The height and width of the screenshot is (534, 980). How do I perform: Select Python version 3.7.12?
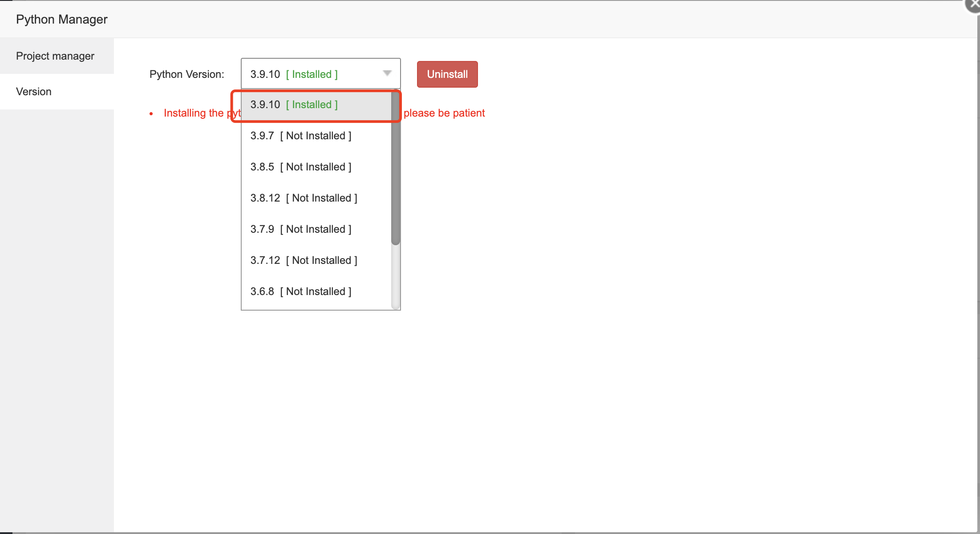click(x=304, y=260)
